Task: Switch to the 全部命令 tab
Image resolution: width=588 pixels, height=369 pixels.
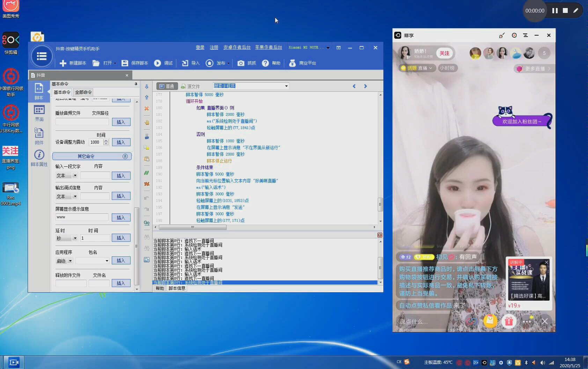Action: pos(83,92)
